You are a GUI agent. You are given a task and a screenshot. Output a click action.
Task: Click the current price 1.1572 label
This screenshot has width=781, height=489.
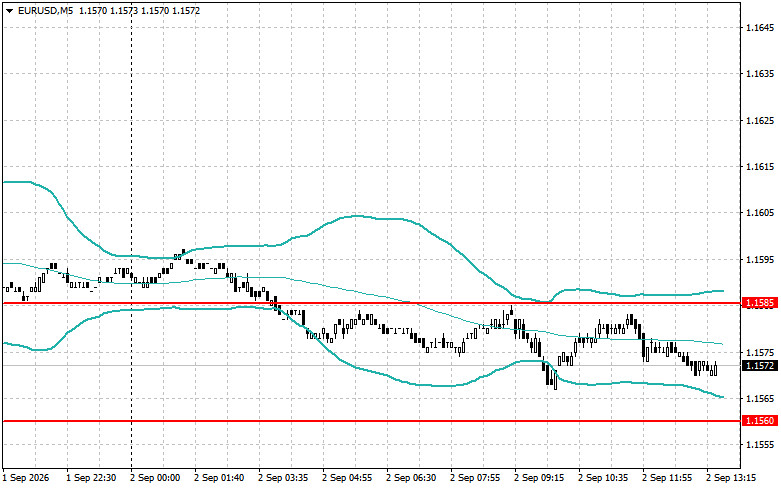[x=760, y=366]
